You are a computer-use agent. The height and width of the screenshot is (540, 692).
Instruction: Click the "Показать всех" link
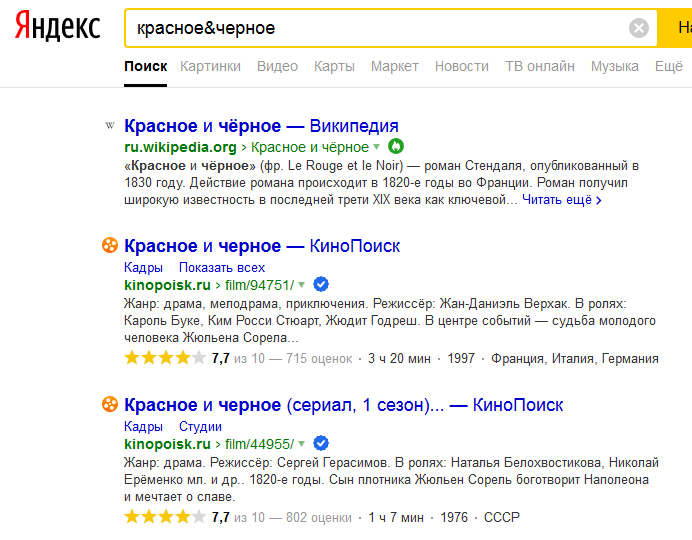222,267
